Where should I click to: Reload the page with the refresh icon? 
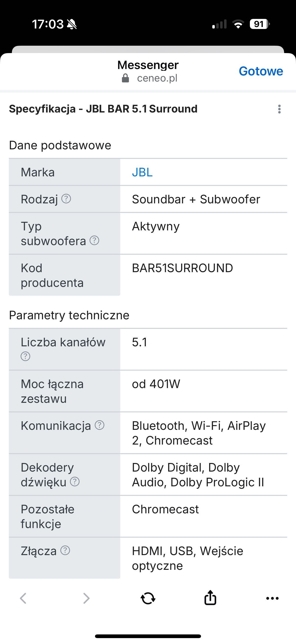click(x=148, y=599)
